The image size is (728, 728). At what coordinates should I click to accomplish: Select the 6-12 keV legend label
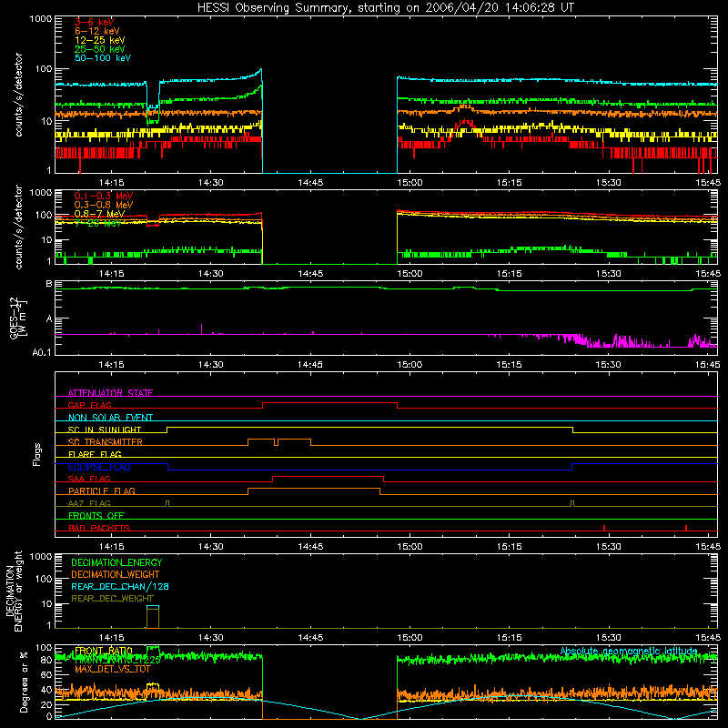tap(97, 31)
